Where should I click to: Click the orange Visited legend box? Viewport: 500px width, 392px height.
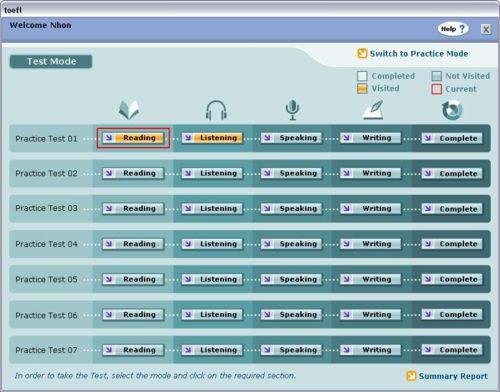pyautogui.click(x=362, y=89)
